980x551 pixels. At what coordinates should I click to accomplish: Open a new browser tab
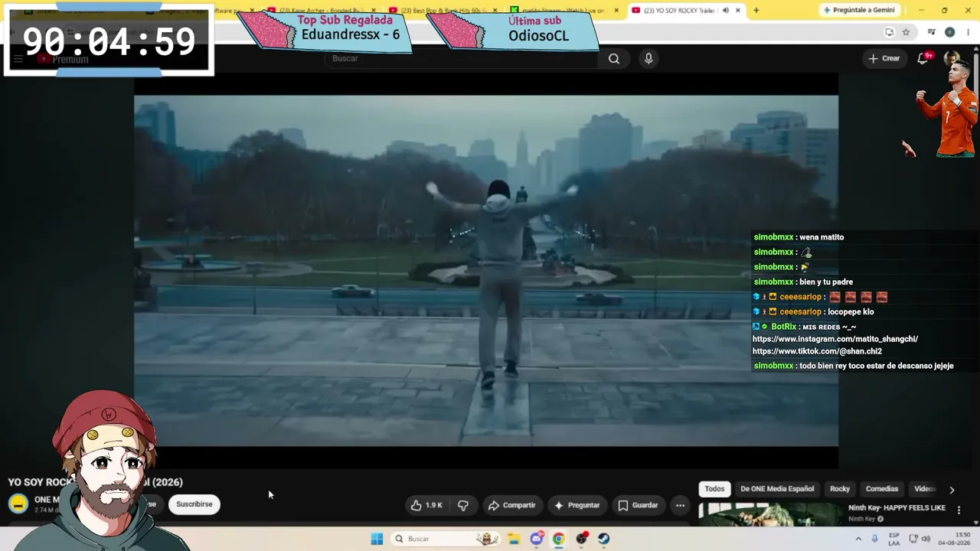756,11
